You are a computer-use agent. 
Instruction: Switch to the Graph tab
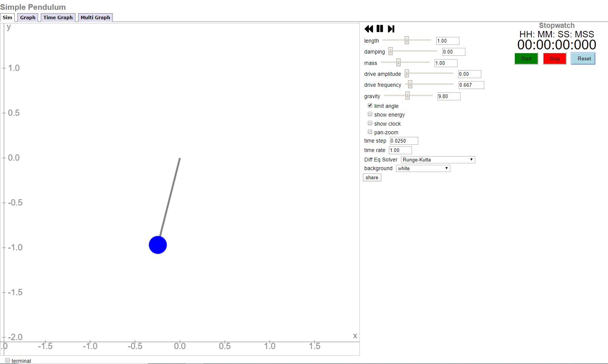coord(27,17)
